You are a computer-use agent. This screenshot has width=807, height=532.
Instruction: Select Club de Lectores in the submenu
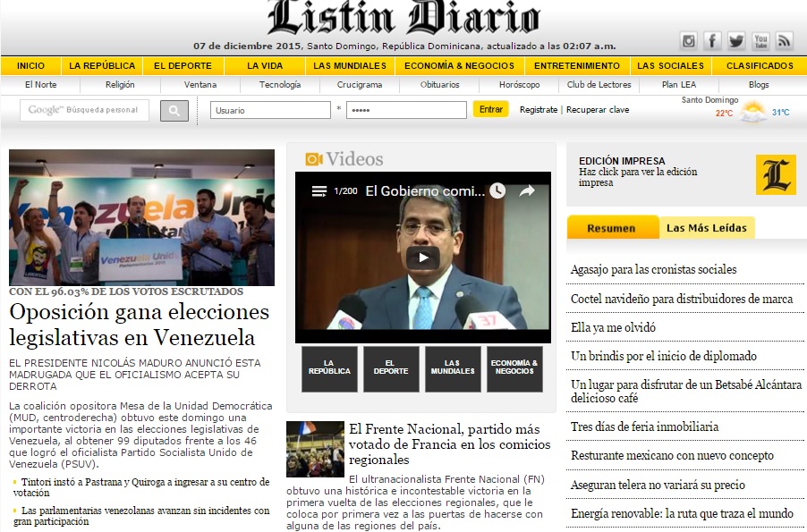click(599, 84)
